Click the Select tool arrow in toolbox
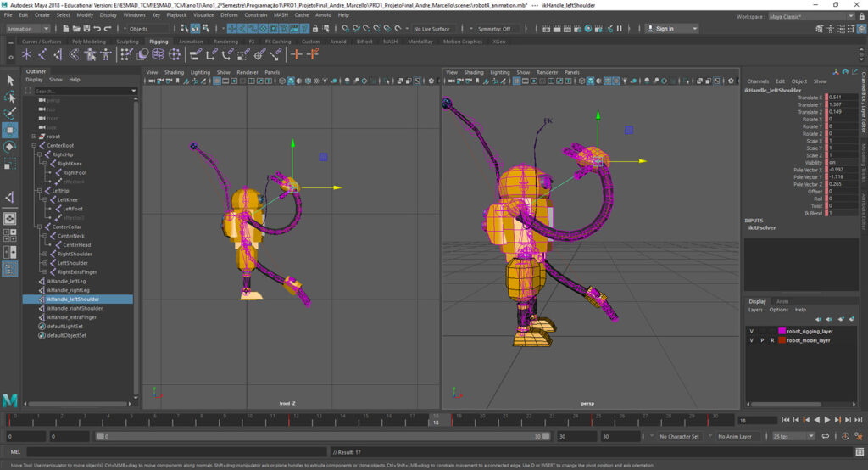 [x=10, y=80]
